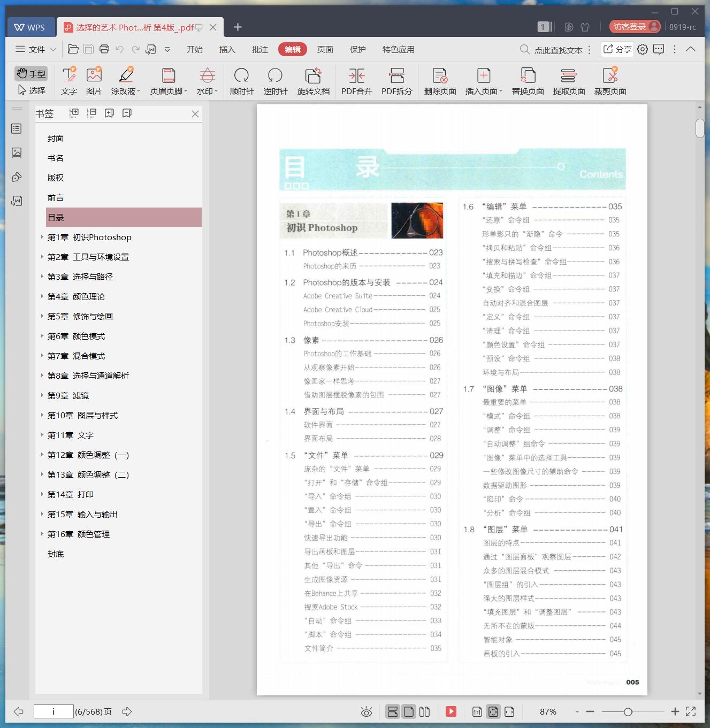Click the Print icon in quick toolbar
Image resolution: width=710 pixels, height=728 pixels.
point(104,49)
